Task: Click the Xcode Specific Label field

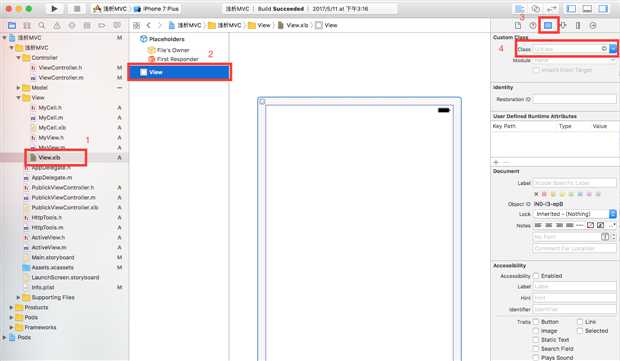Action: click(575, 183)
